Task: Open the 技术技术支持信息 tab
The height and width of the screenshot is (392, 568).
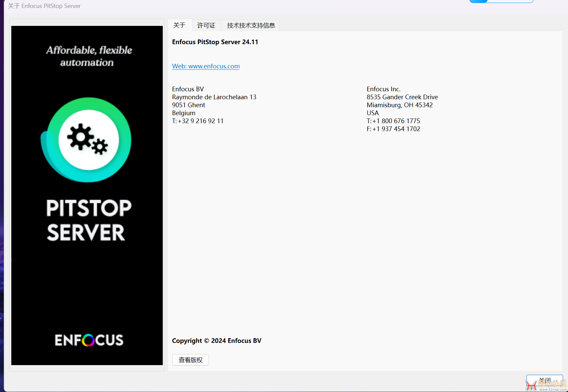Action: (x=251, y=26)
